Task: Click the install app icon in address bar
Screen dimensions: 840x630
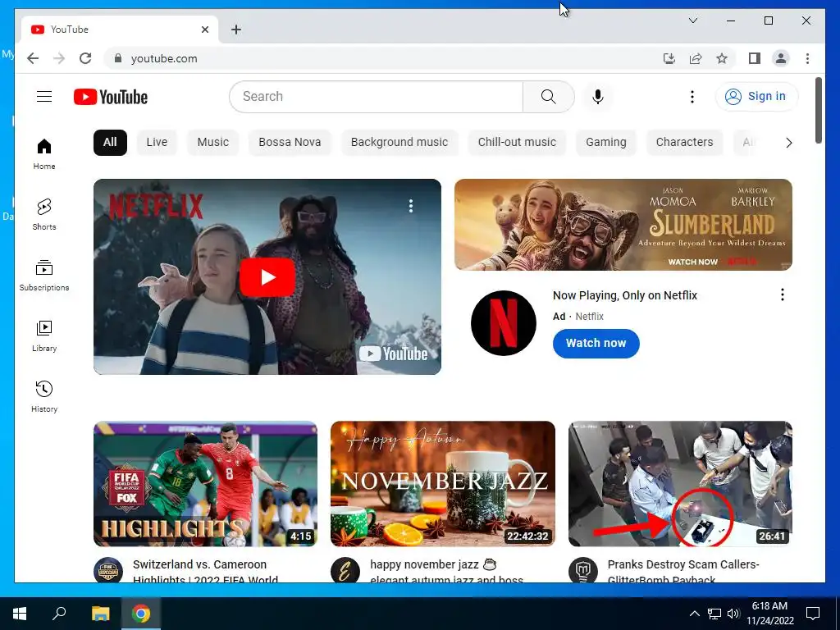Action: point(669,58)
